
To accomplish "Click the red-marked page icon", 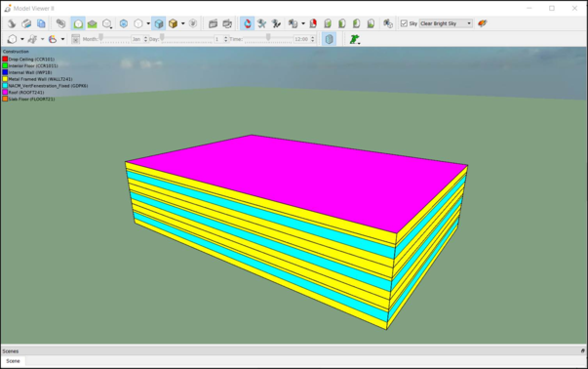I will (x=313, y=23).
